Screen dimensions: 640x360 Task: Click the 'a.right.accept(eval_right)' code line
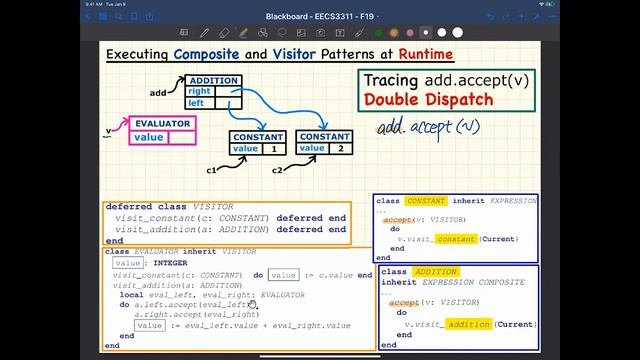click(197, 315)
